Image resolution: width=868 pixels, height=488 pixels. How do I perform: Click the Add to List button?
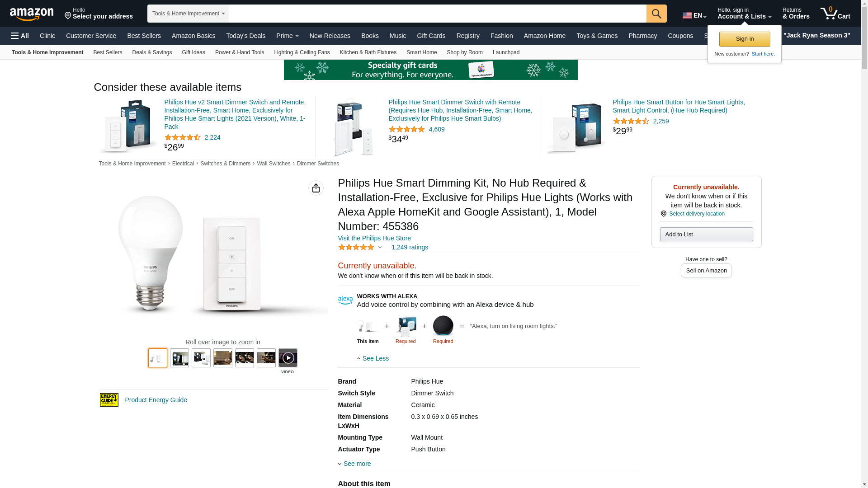706,234
